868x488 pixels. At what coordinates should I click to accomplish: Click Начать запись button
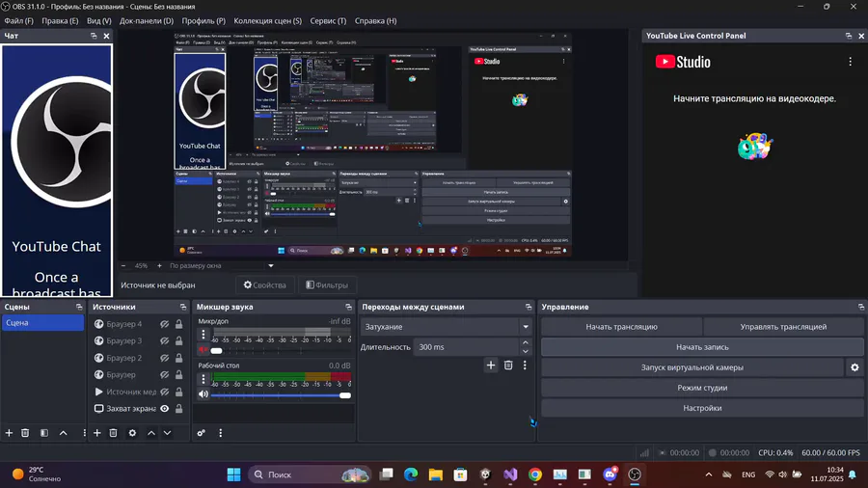pyautogui.click(x=702, y=347)
